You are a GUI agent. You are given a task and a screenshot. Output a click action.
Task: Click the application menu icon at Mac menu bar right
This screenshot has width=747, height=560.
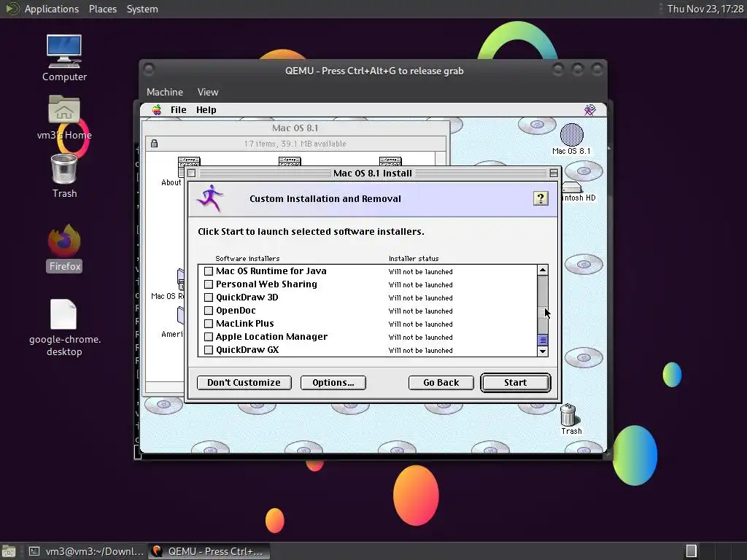coord(589,110)
